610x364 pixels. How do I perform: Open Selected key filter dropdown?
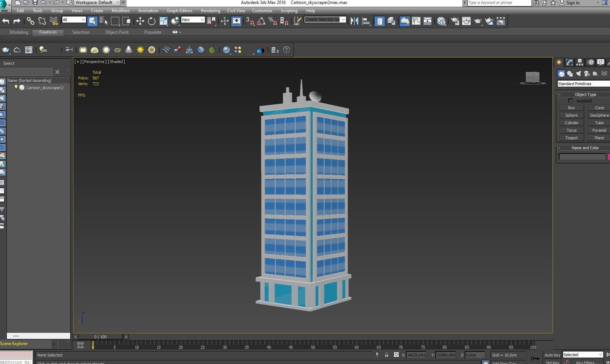[583, 355]
